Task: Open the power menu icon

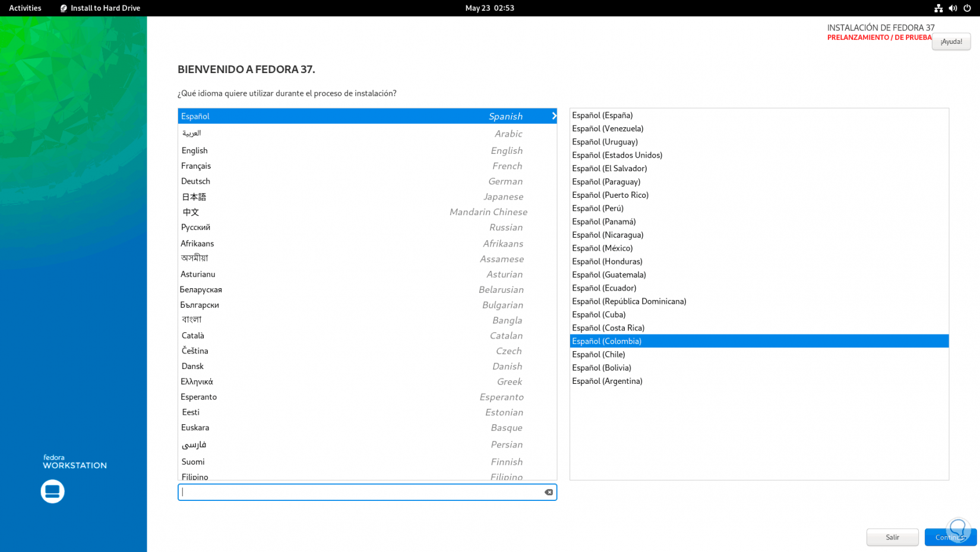Action: pyautogui.click(x=968, y=8)
